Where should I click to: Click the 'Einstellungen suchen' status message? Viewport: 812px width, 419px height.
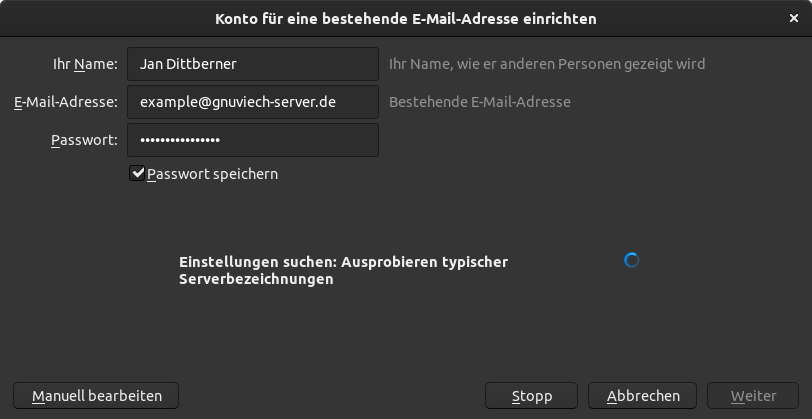point(343,271)
